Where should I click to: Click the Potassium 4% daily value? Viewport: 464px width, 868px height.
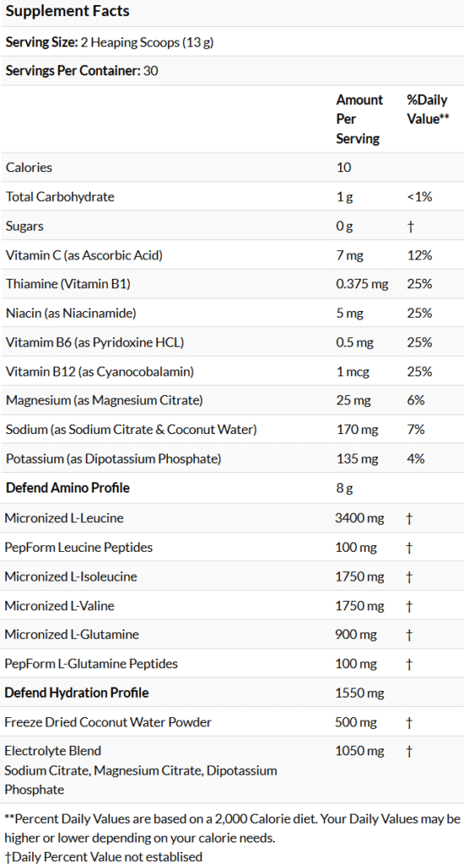(416, 459)
